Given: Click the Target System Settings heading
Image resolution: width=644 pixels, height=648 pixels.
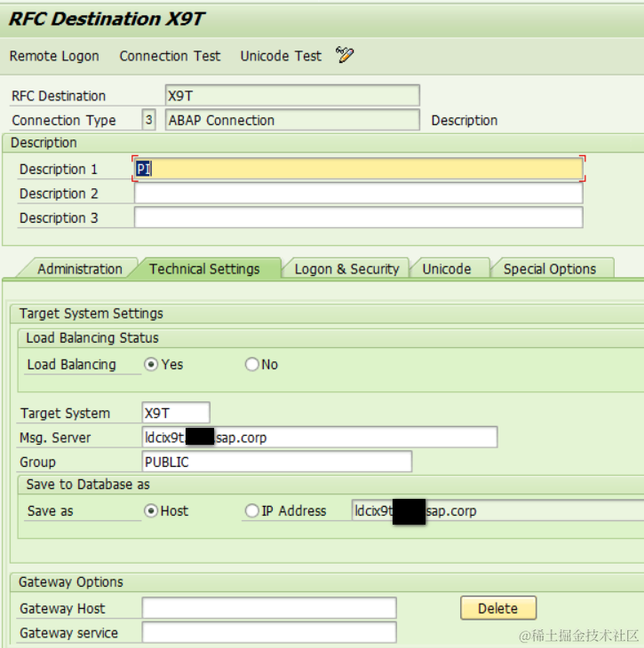Looking at the screenshot, I should pyautogui.click(x=91, y=313).
